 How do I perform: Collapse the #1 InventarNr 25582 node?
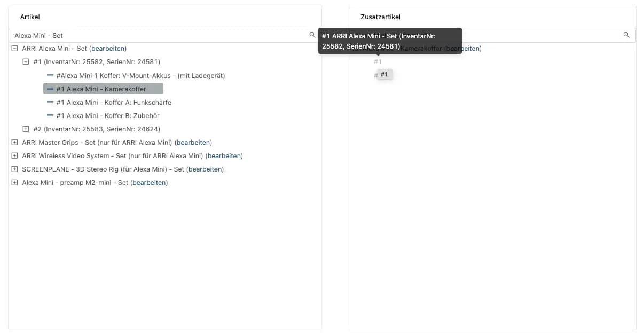pyautogui.click(x=26, y=62)
